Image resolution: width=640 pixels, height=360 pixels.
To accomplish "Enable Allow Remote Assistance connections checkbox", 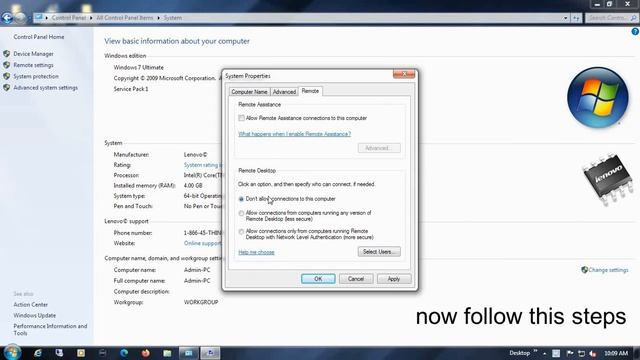I will pos(241,118).
